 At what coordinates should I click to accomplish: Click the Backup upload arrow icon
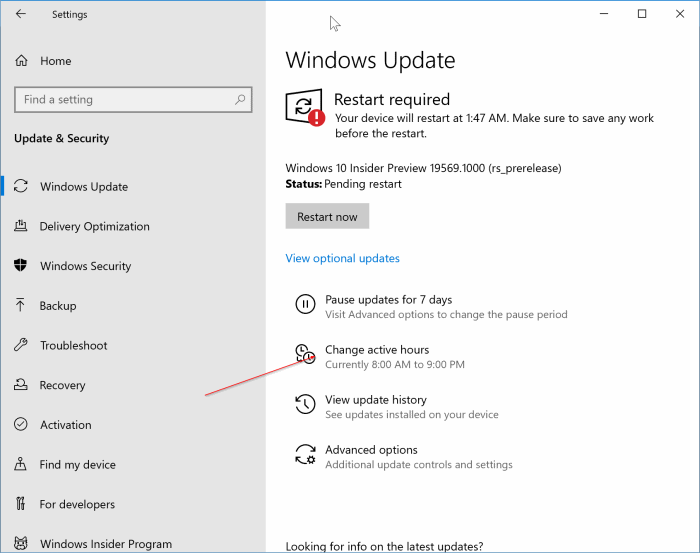click(20, 305)
